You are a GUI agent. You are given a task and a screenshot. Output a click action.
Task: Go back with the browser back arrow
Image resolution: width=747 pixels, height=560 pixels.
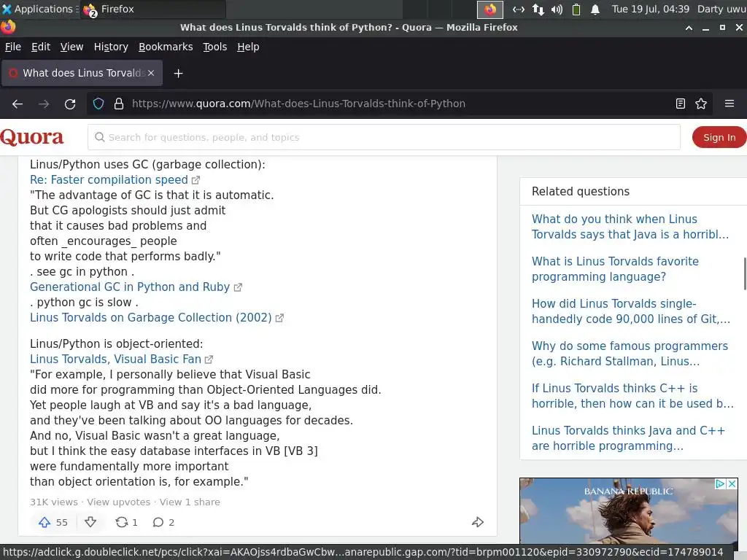pos(18,104)
